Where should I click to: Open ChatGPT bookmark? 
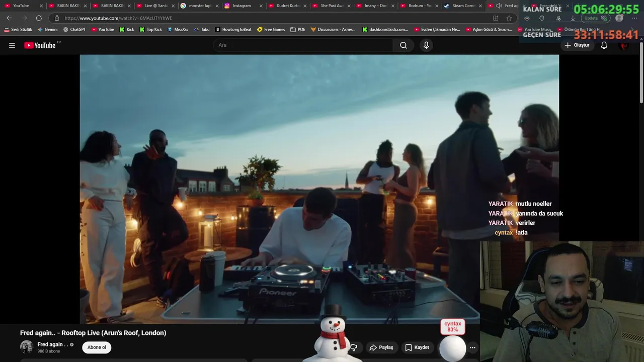pos(74,30)
